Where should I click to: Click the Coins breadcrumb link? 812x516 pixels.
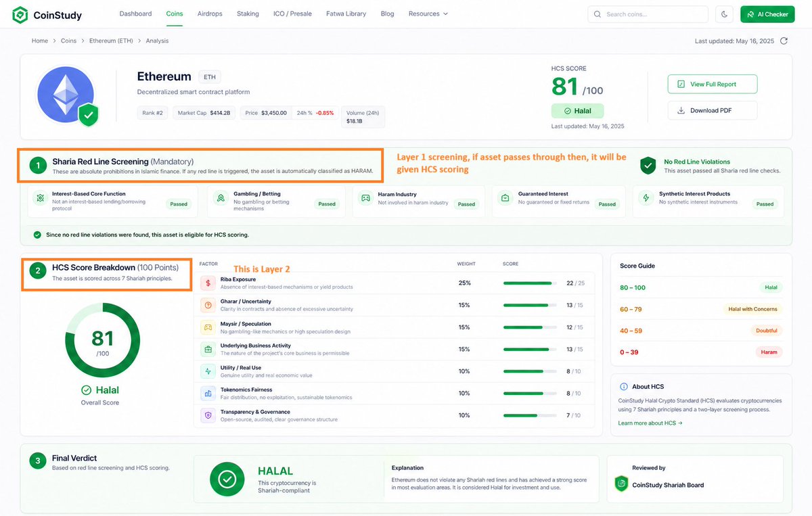pyautogui.click(x=68, y=41)
